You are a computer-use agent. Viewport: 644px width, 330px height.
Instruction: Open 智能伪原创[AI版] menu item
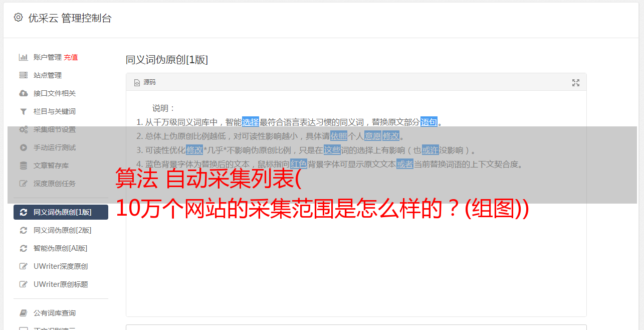[61, 248]
